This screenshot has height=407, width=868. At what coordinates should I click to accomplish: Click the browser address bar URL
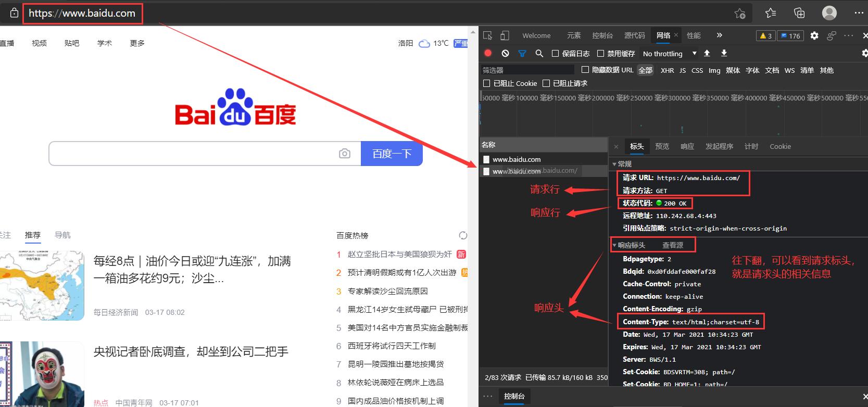(x=82, y=14)
